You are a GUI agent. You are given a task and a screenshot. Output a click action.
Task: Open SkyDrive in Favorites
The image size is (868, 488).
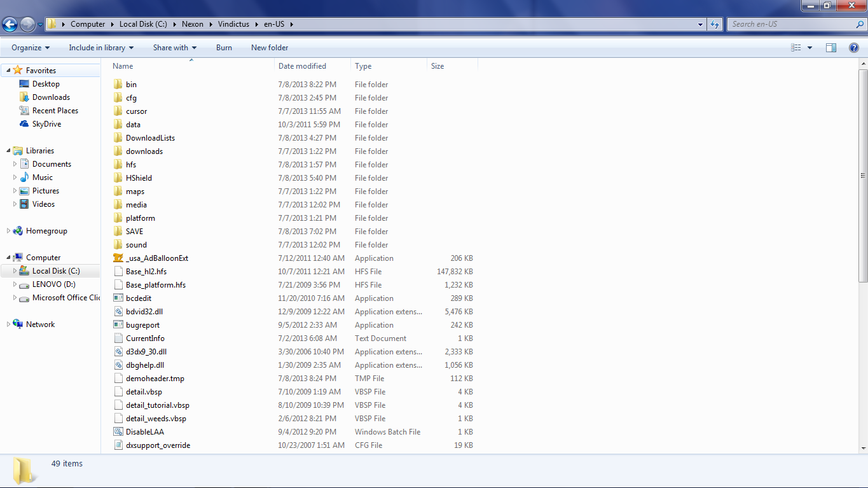point(46,124)
